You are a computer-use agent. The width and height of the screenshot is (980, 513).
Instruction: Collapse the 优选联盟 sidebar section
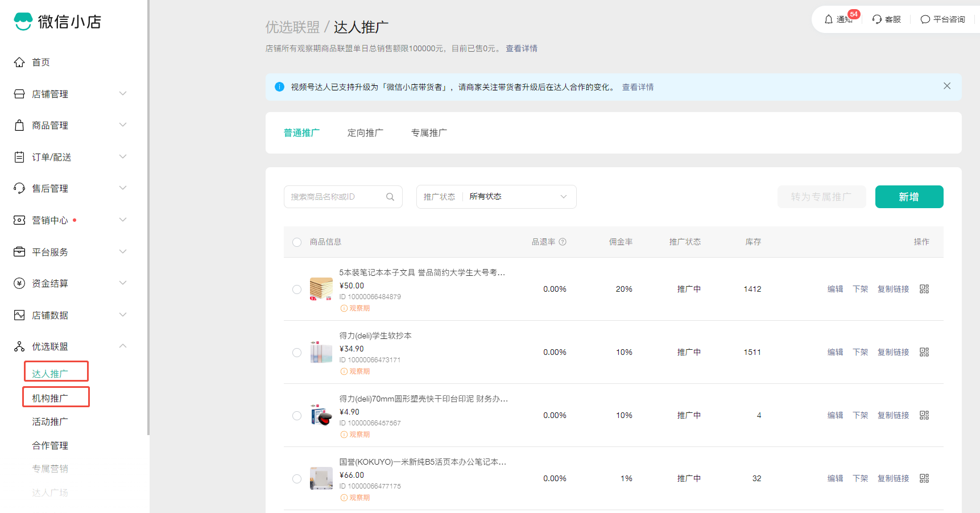(x=122, y=346)
